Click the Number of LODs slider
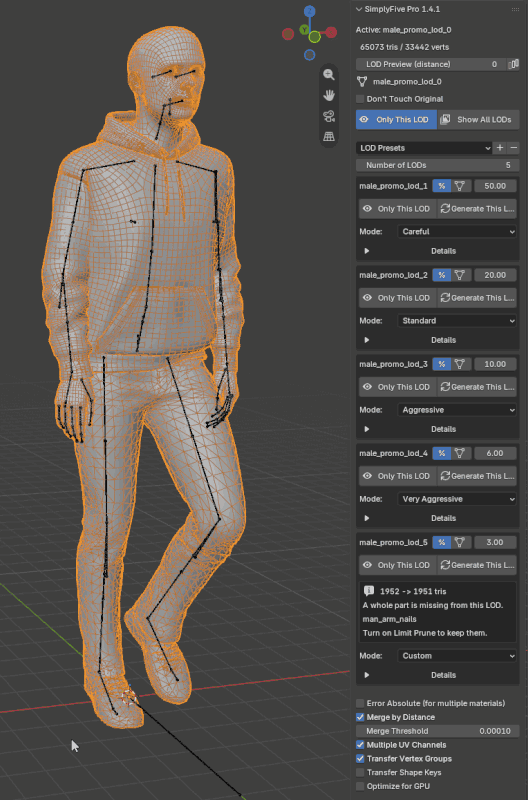This screenshot has height=800, width=528. coord(438,165)
